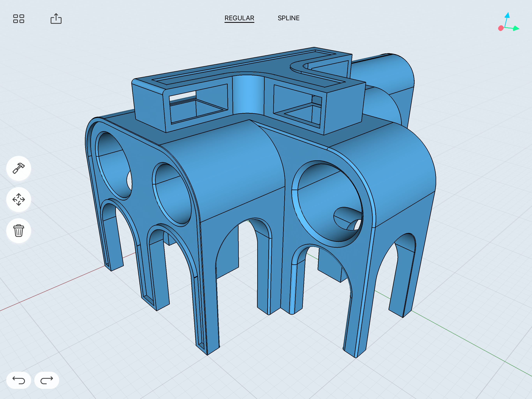
Task: Click the green arrow on orientation gizmo
Action: (x=516, y=29)
